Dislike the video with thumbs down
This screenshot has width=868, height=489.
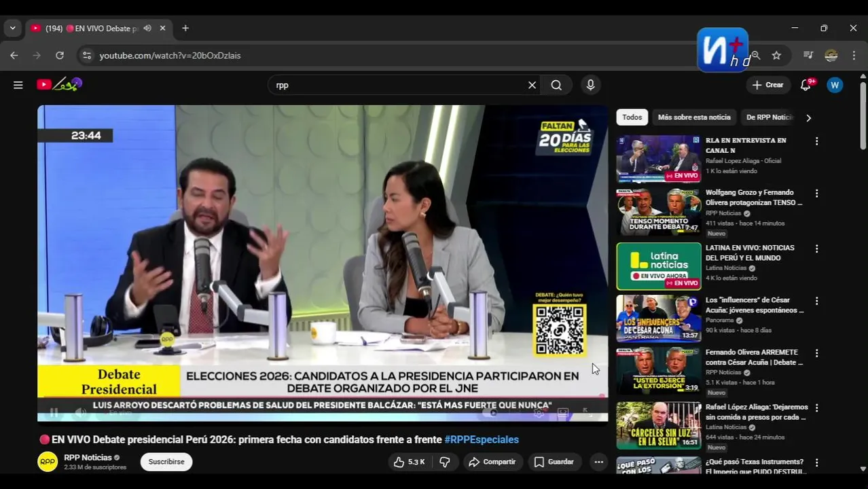coord(445,462)
